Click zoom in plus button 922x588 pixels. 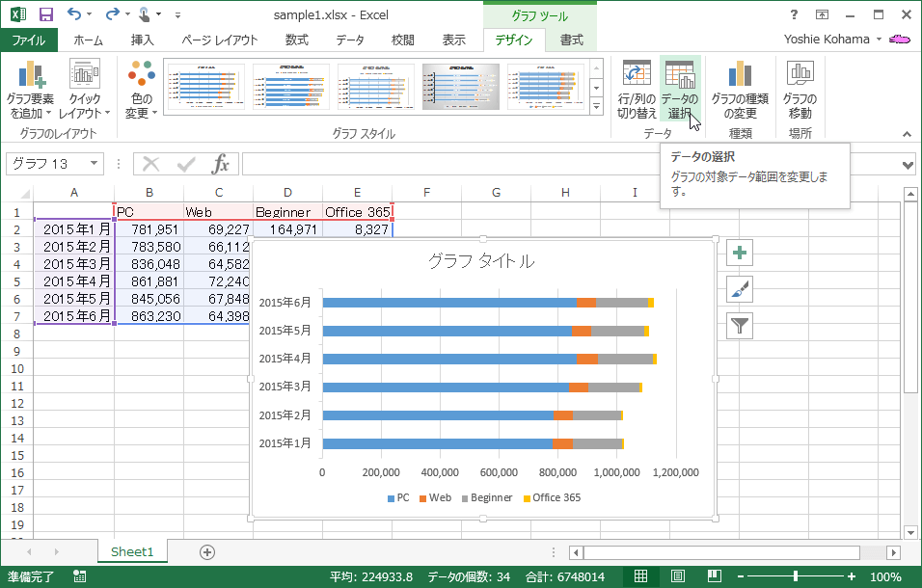(x=851, y=576)
